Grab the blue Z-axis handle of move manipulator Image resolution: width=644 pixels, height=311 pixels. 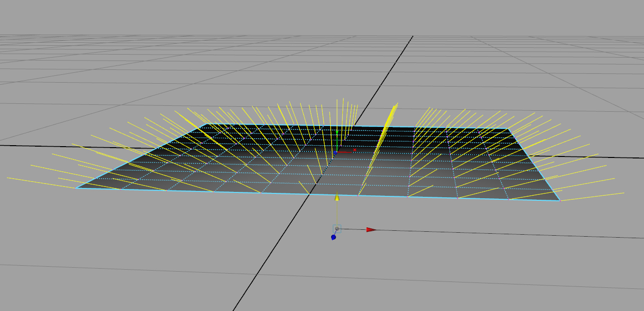tap(334, 237)
